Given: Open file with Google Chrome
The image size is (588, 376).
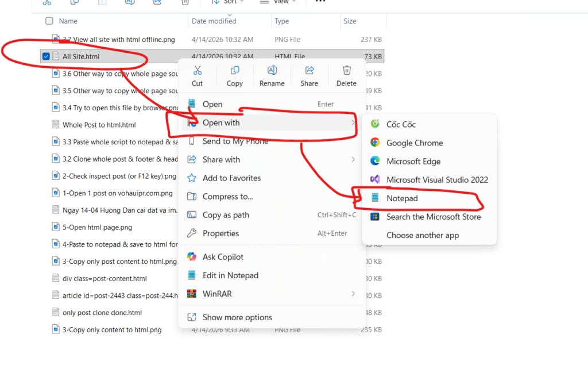Looking at the screenshot, I should tap(414, 143).
